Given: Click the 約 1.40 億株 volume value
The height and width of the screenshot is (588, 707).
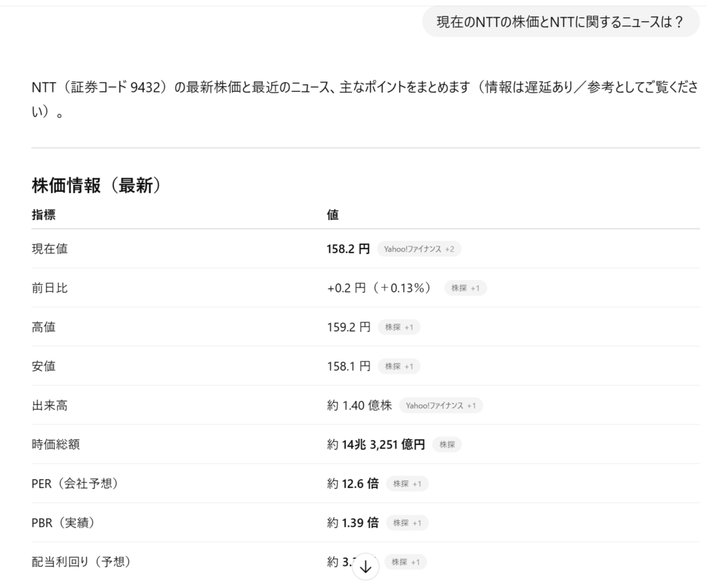Looking at the screenshot, I should pos(359,406).
